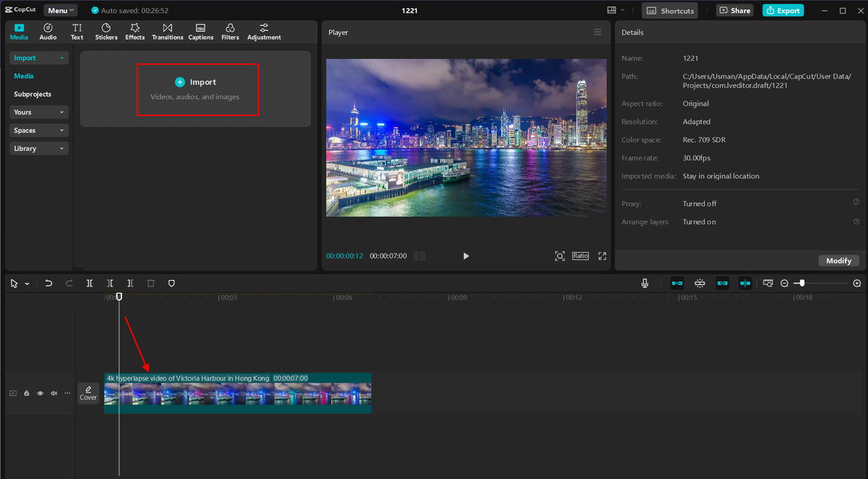Click the Export button
Image resolution: width=868 pixels, height=479 pixels.
(x=783, y=10)
